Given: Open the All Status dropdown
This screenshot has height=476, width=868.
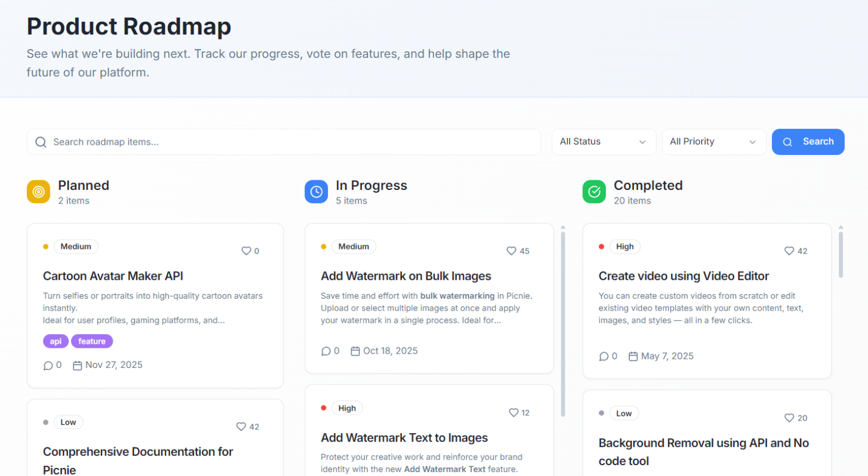Looking at the screenshot, I should pyautogui.click(x=603, y=141).
